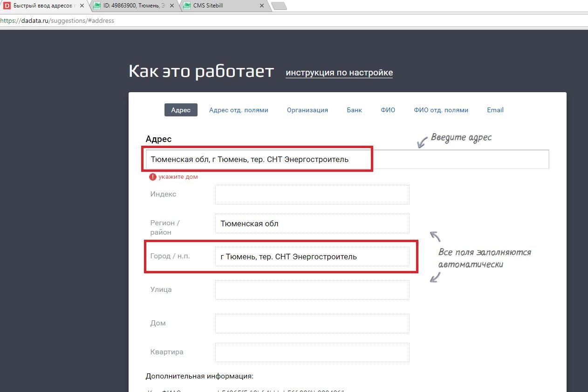The width and height of the screenshot is (588, 392).
Task: Open a new browser tab
Action: tap(279, 6)
